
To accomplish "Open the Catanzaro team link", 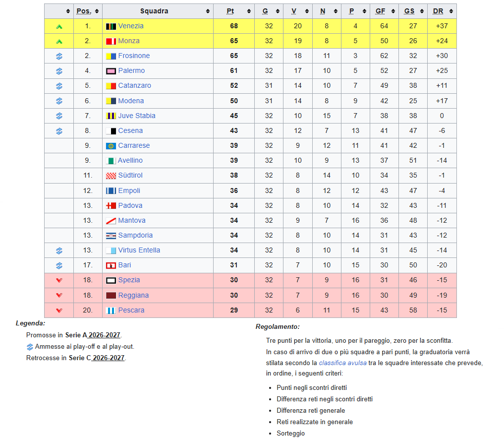I will 135,85.
